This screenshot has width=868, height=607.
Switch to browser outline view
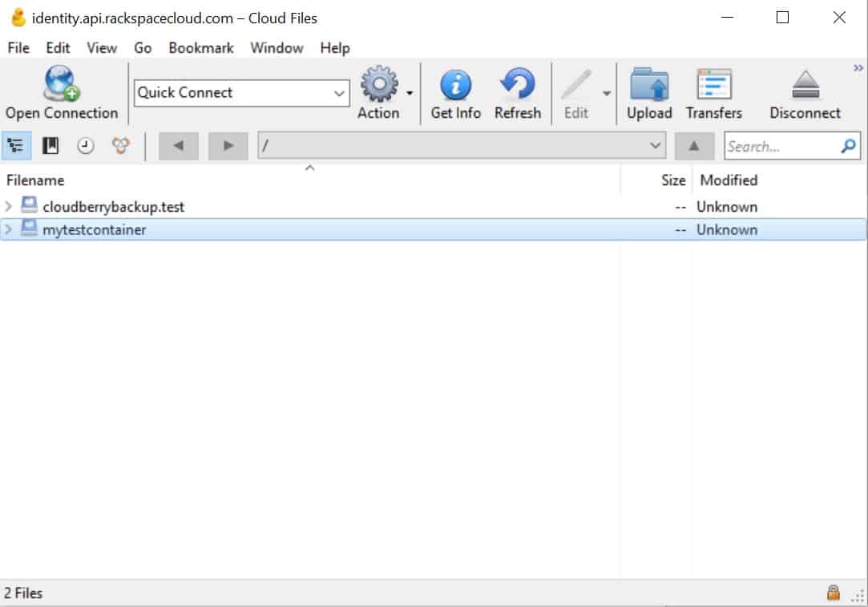click(x=16, y=146)
